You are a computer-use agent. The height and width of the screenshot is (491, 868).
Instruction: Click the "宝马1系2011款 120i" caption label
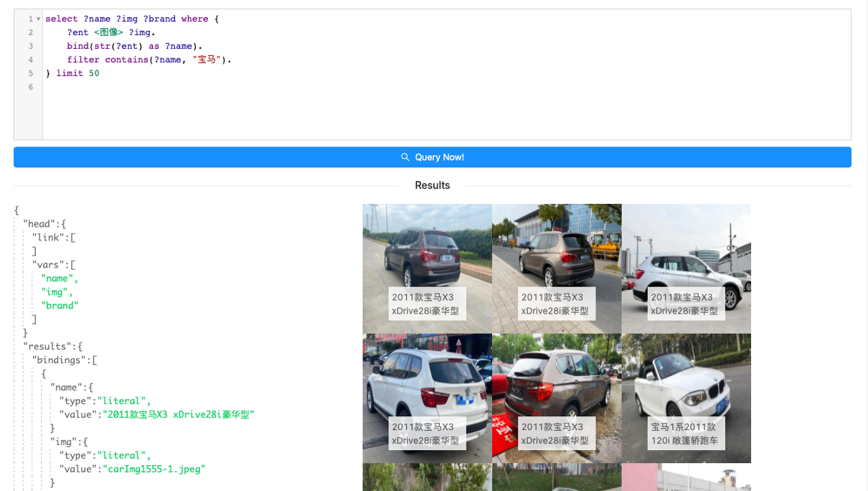point(687,434)
